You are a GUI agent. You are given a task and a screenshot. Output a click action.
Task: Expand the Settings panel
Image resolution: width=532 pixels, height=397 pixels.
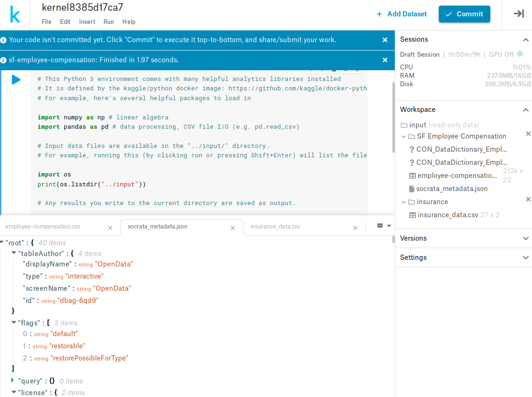pos(525,257)
